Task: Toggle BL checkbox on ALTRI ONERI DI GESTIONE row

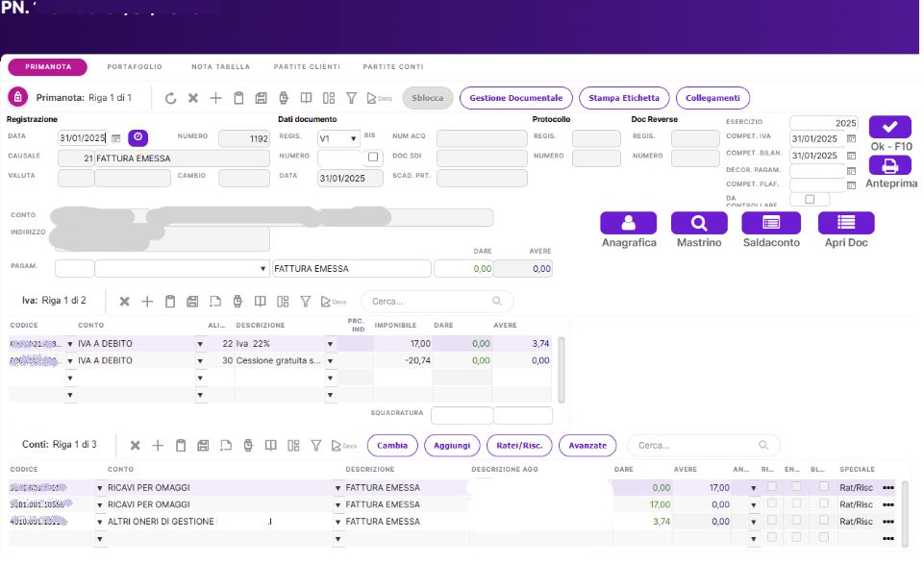Action: (824, 520)
